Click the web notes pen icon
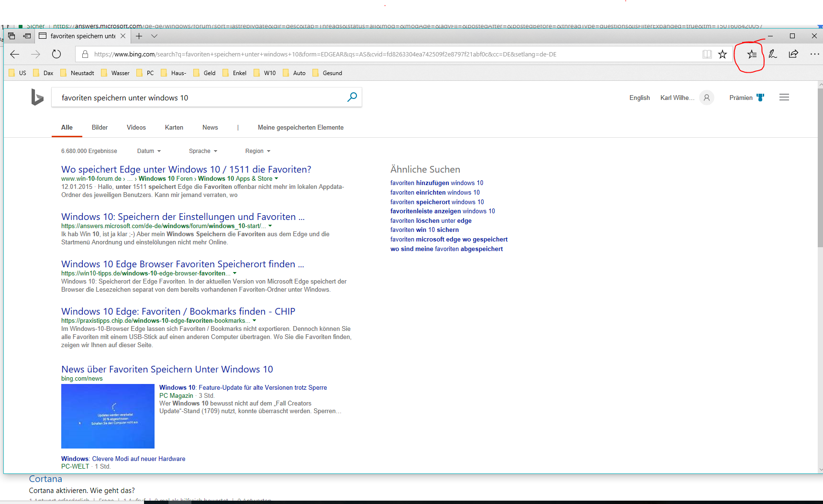The image size is (823, 504). click(773, 54)
